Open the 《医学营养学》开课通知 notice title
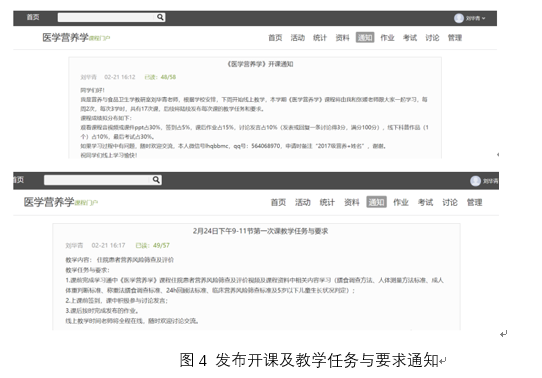 pyautogui.click(x=260, y=64)
